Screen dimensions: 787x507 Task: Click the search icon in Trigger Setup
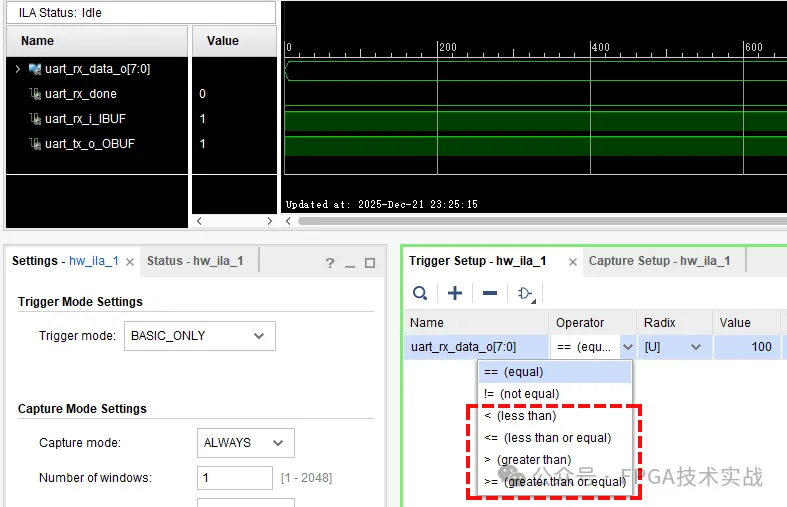pyautogui.click(x=421, y=293)
